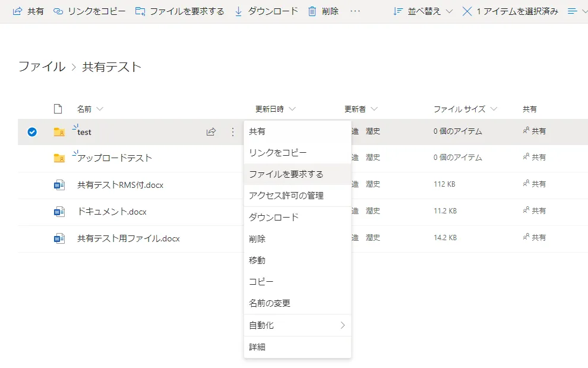
Task: Click the 共有 people indicator for 共有テストRMS付.docx
Action: [x=533, y=184]
